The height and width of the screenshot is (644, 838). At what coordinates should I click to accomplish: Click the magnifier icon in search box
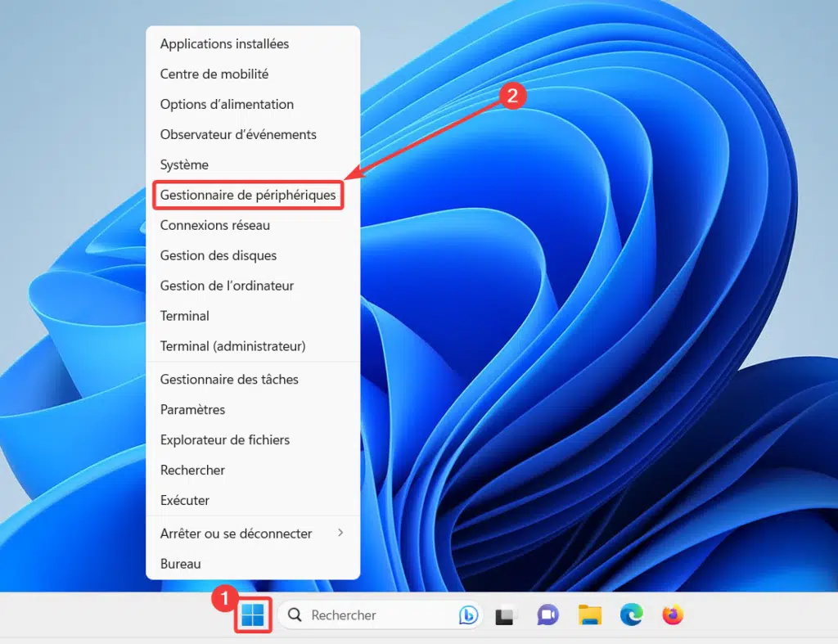click(295, 615)
